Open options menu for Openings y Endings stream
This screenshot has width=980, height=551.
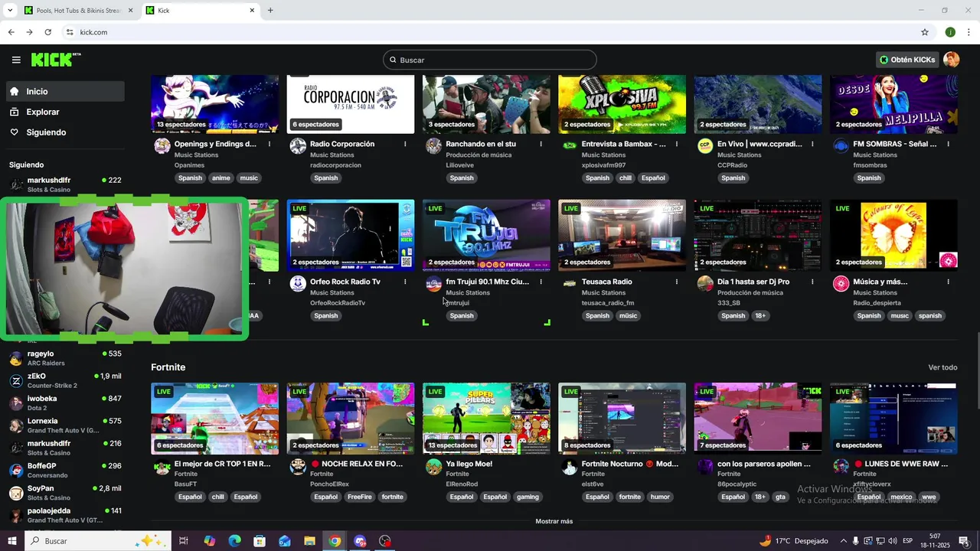tap(269, 144)
